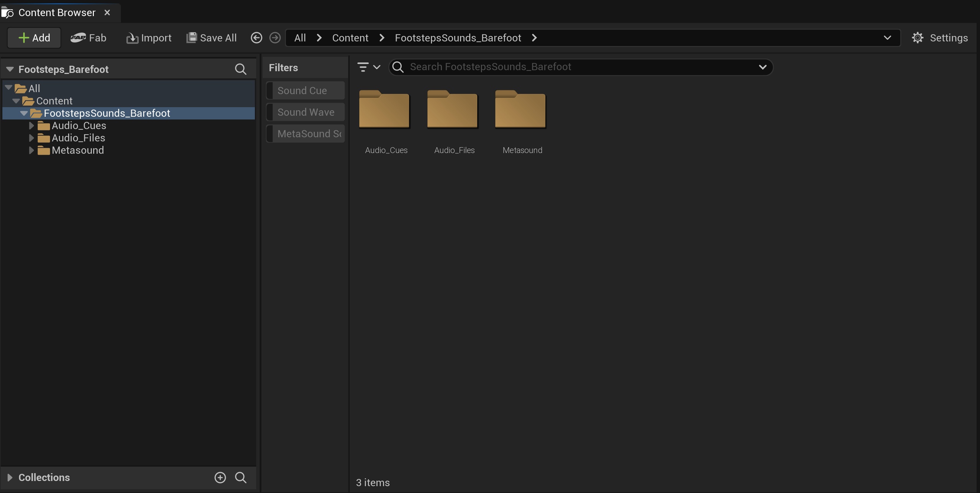980x493 pixels.
Task: Click the asset search magnifier icon
Action: pos(398,67)
